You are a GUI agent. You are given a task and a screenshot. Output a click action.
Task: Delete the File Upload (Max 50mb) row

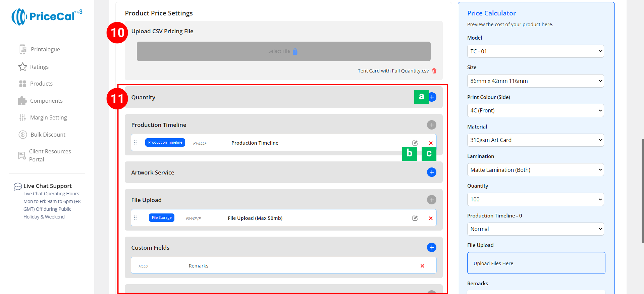coord(431,218)
